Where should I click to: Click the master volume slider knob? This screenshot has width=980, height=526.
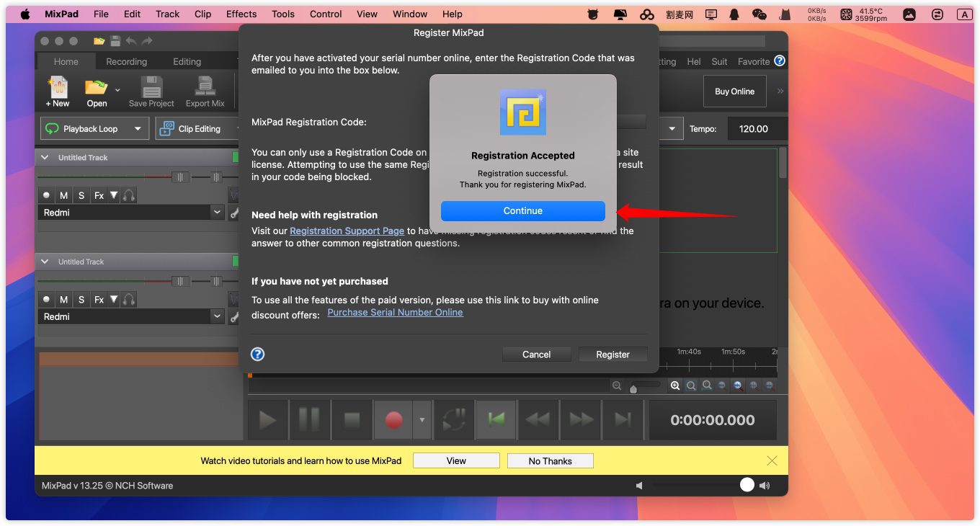click(x=747, y=486)
